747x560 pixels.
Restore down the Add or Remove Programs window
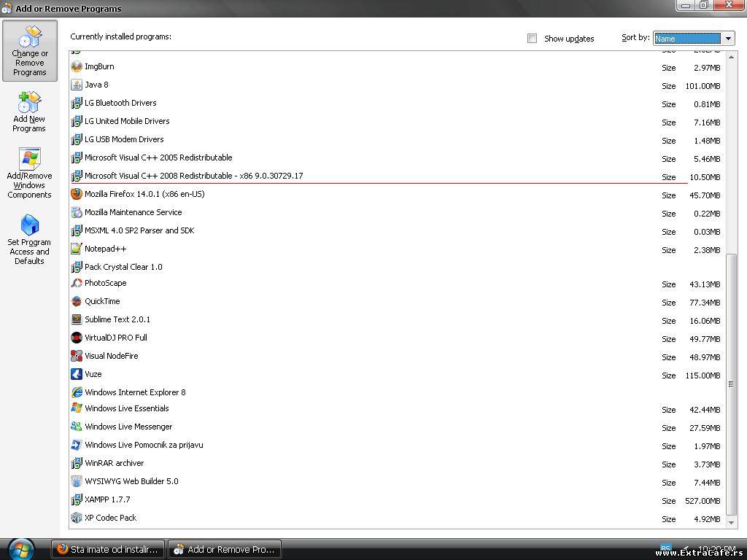coord(704,5)
